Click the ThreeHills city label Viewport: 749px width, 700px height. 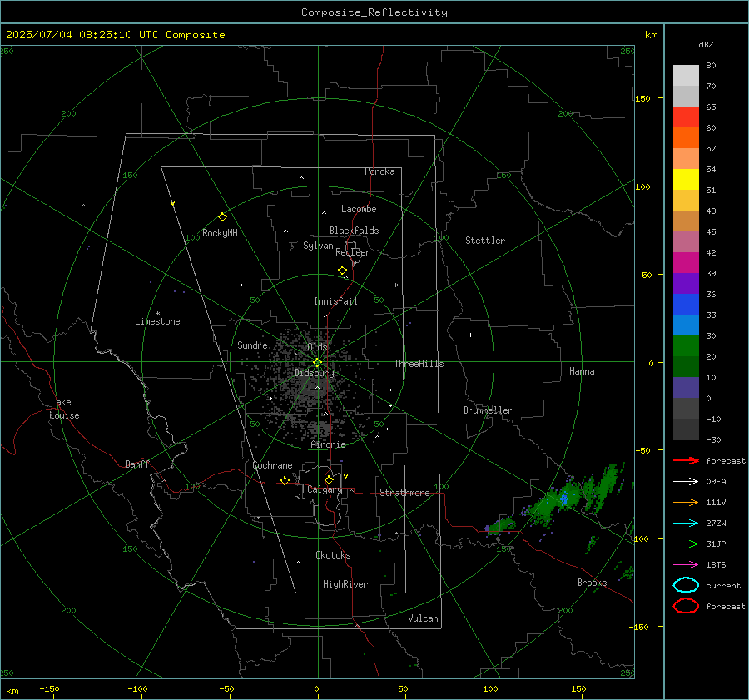(419, 364)
